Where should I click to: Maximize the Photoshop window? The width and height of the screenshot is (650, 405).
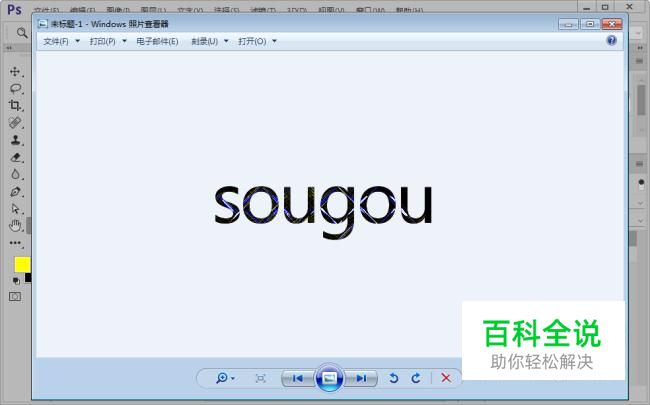605,7
